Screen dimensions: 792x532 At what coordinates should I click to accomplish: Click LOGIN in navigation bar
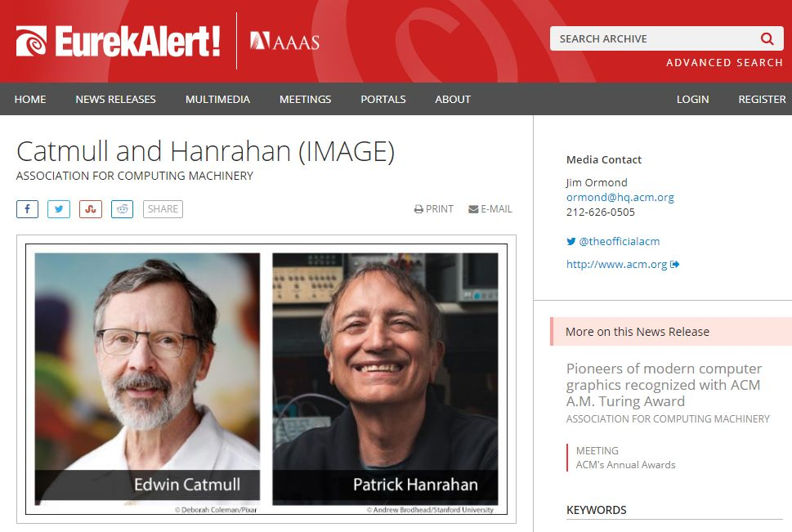(692, 99)
